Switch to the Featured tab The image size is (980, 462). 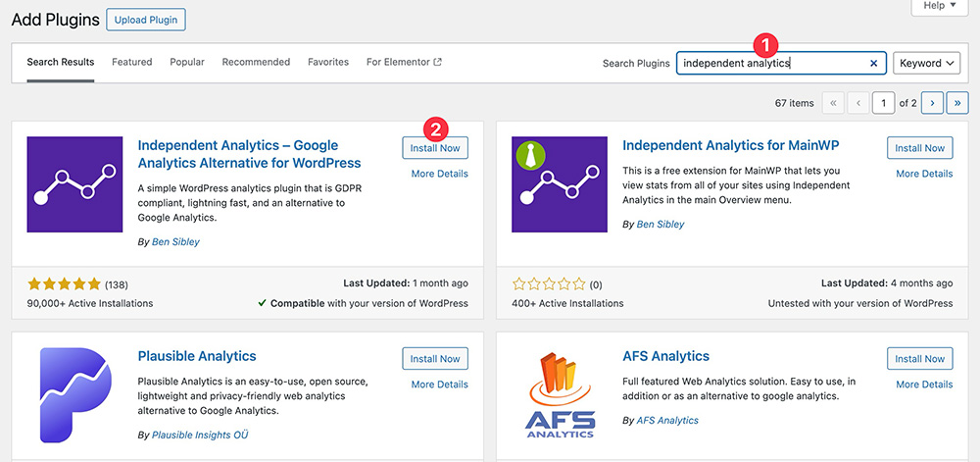point(131,62)
